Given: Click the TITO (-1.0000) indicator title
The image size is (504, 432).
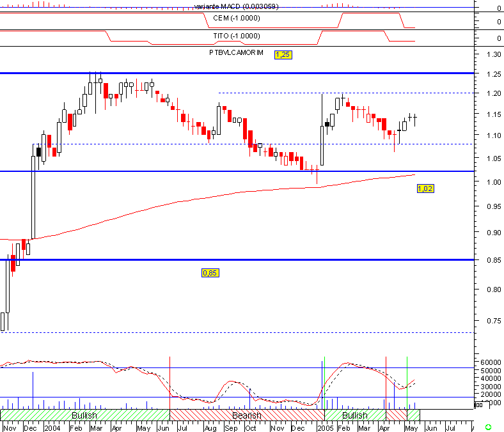Looking at the screenshot, I should (237, 36).
